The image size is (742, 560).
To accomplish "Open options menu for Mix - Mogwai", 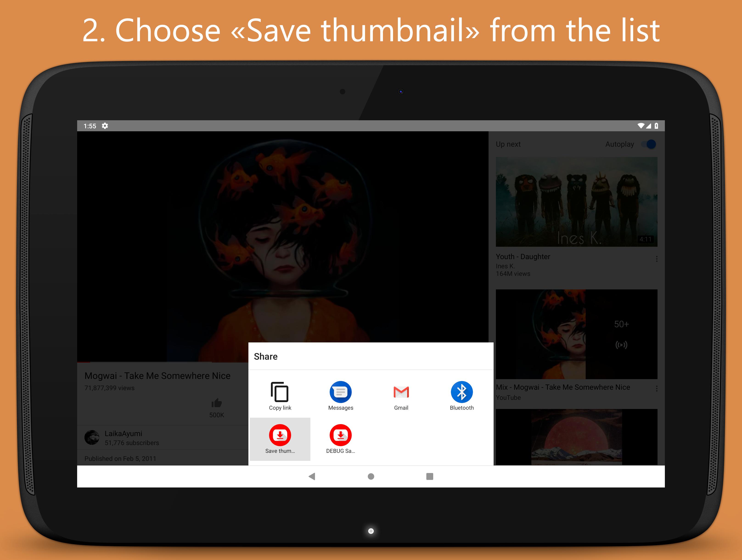I will 656,388.
